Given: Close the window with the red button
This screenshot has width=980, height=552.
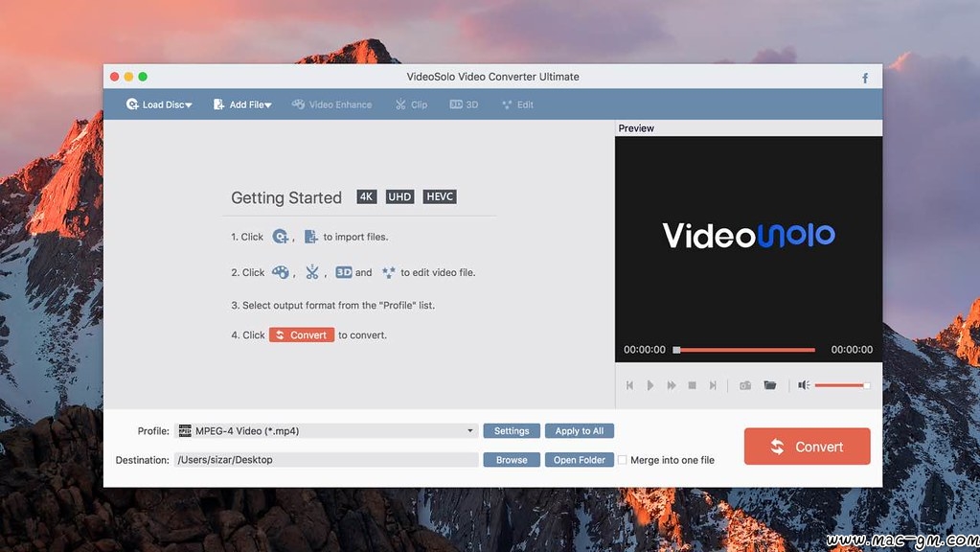Looking at the screenshot, I should coord(114,77).
